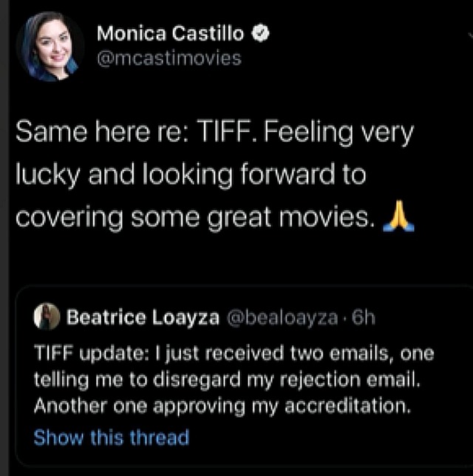
Task: Open the Show this thread link
Action: pos(111,437)
